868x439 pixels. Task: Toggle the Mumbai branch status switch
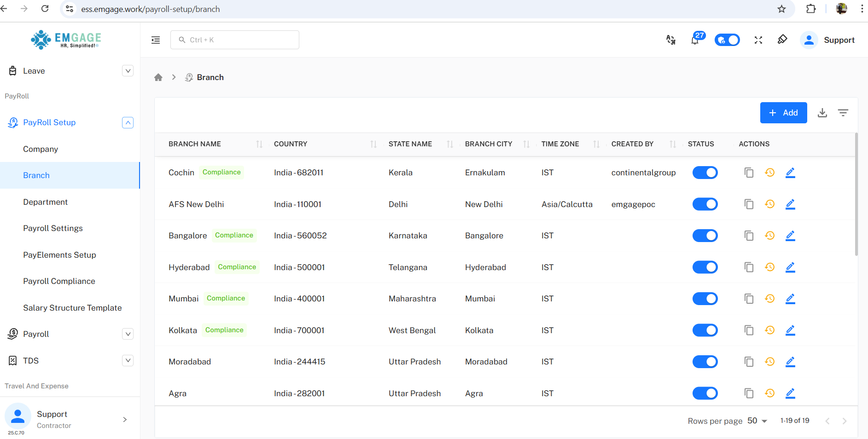[705, 299]
